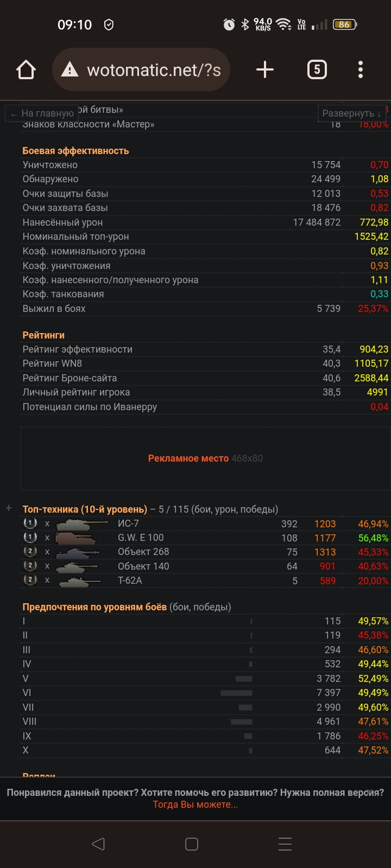Go back with На главную button
The image size is (391, 868).
42,113
